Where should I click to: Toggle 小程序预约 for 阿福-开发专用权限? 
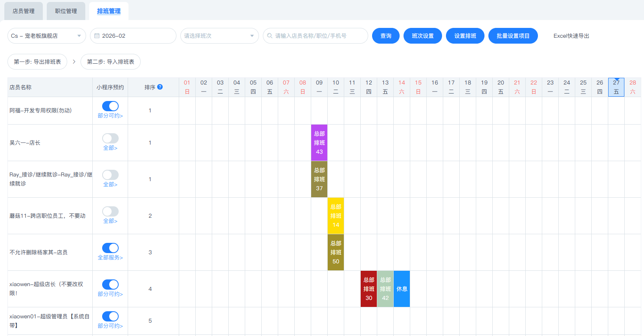[110, 106]
